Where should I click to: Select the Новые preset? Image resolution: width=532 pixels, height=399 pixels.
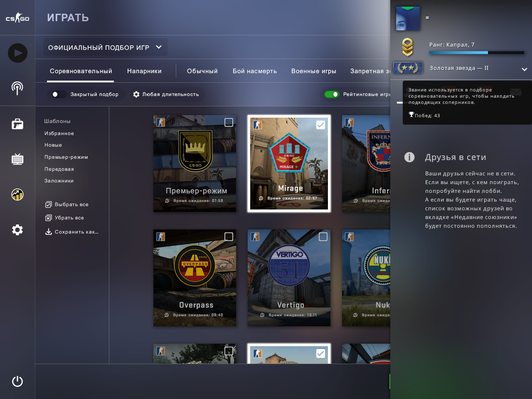(53, 145)
